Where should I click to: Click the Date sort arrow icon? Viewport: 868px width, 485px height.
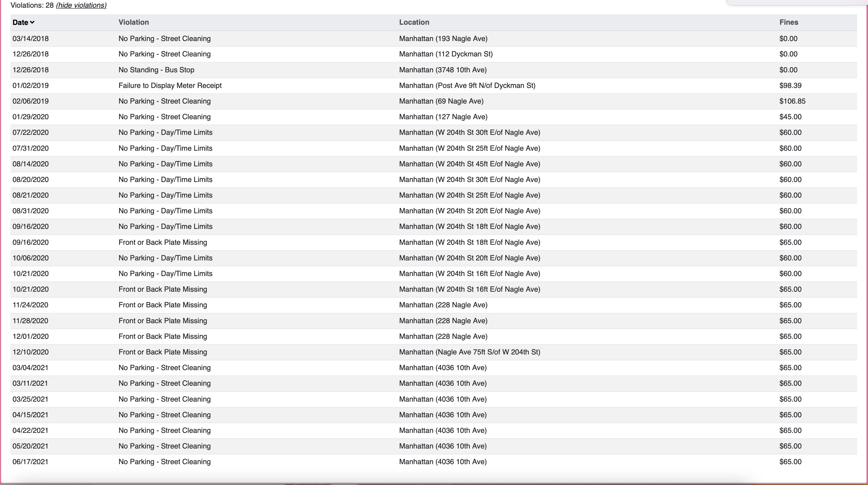(32, 23)
